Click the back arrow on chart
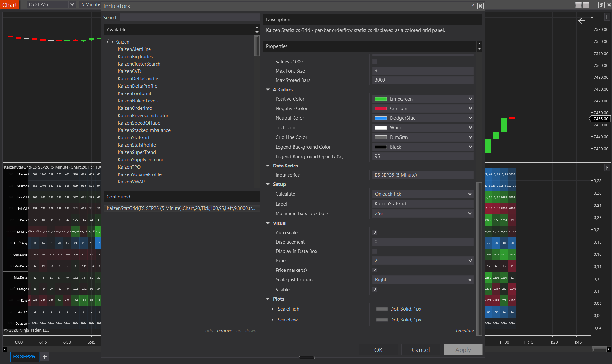 pyautogui.click(x=582, y=21)
